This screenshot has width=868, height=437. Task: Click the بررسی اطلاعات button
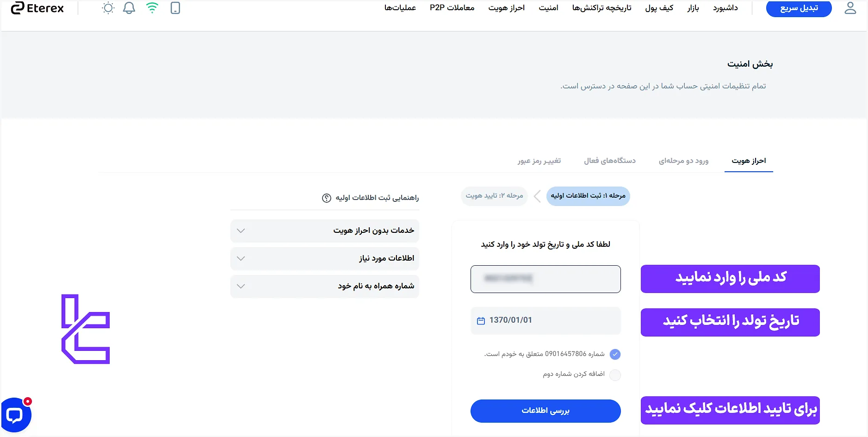coord(546,411)
